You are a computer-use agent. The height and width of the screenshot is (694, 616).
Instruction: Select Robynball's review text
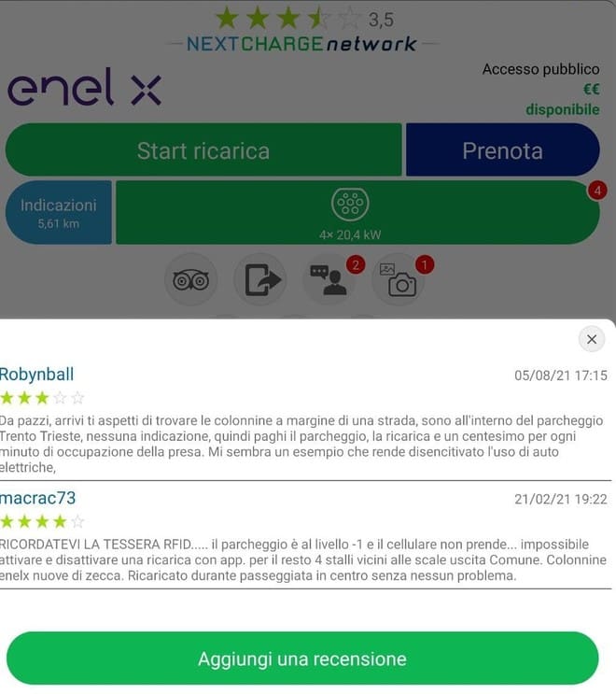point(301,444)
